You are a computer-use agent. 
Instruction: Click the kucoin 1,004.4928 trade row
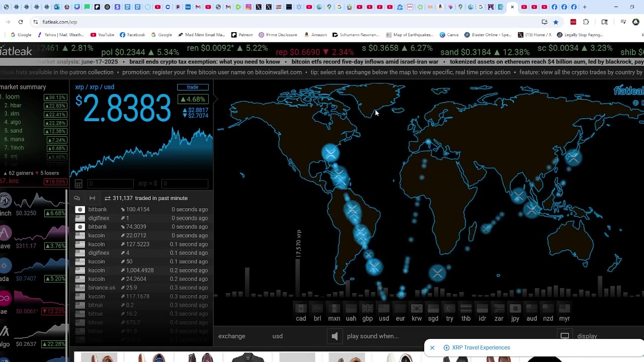141,270
